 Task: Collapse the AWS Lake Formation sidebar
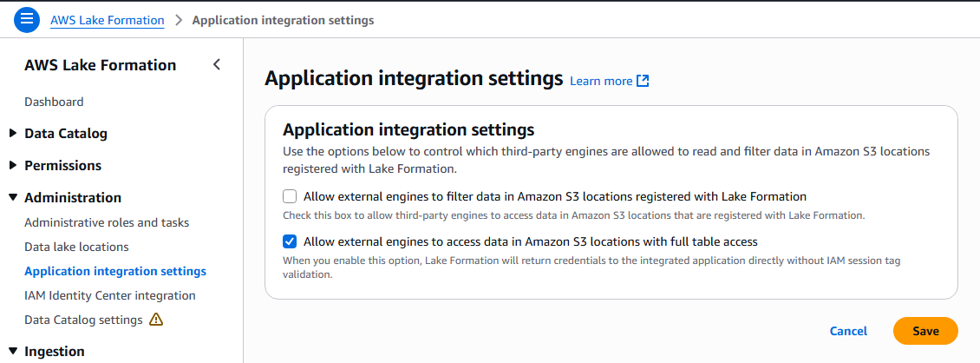pos(217,64)
